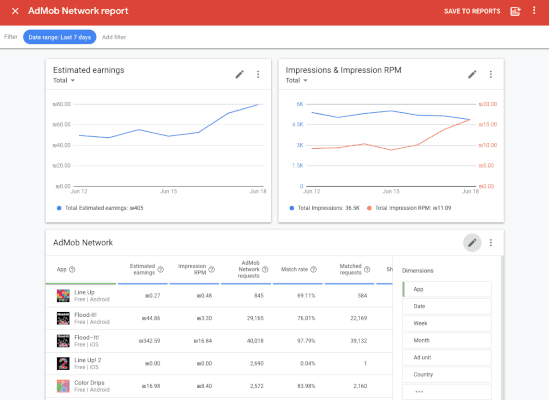The width and height of the screenshot is (549, 400).
Task: Show help for Matched requests column
Action: [x=367, y=269]
